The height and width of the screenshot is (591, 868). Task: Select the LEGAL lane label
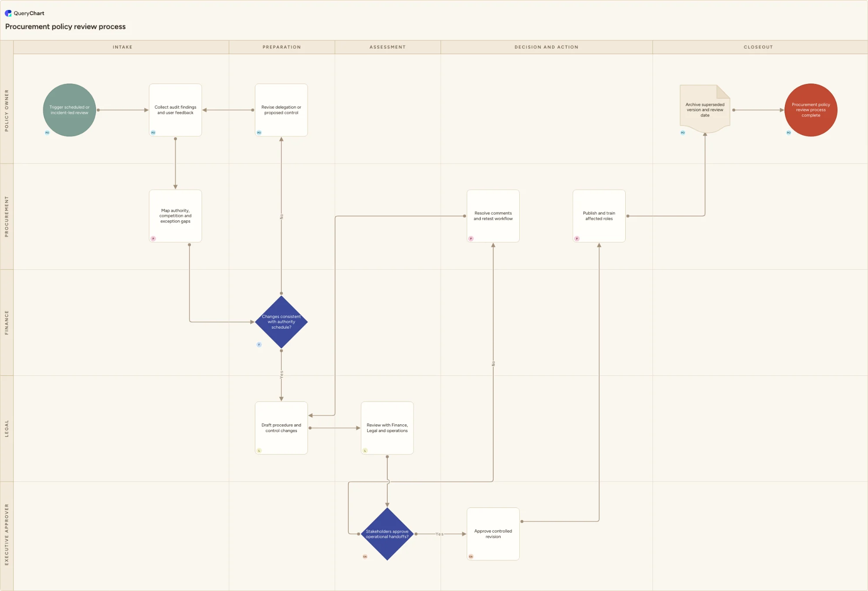coord(6,429)
